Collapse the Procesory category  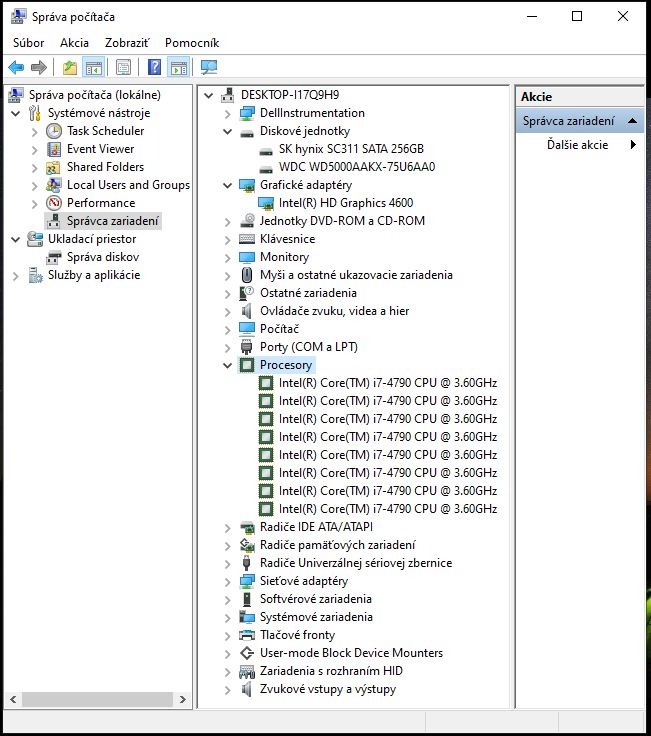(228, 365)
